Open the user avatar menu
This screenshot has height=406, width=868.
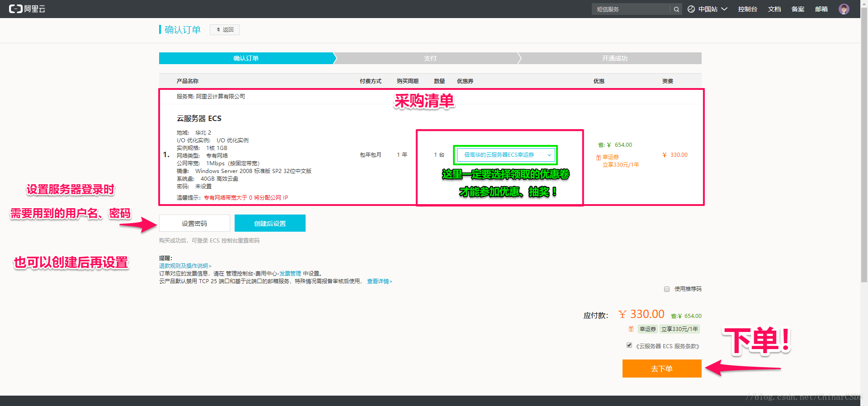click(x=844, y=9)
